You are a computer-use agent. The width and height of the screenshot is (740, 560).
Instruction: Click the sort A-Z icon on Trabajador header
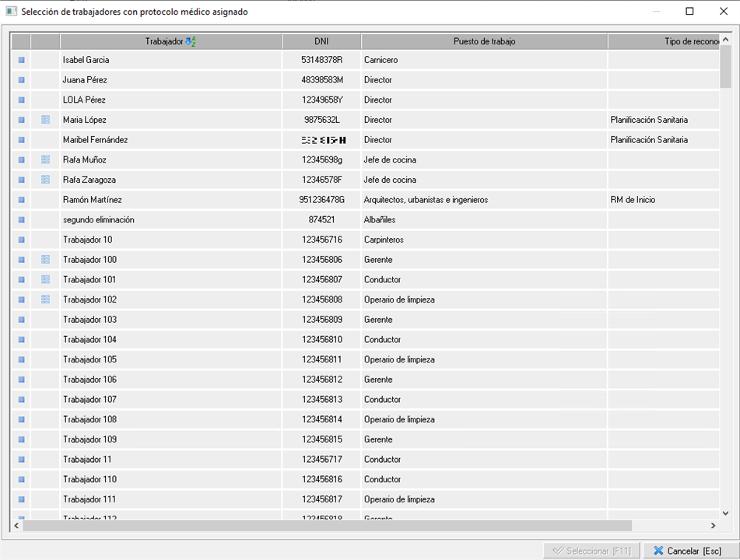[191, 41]
